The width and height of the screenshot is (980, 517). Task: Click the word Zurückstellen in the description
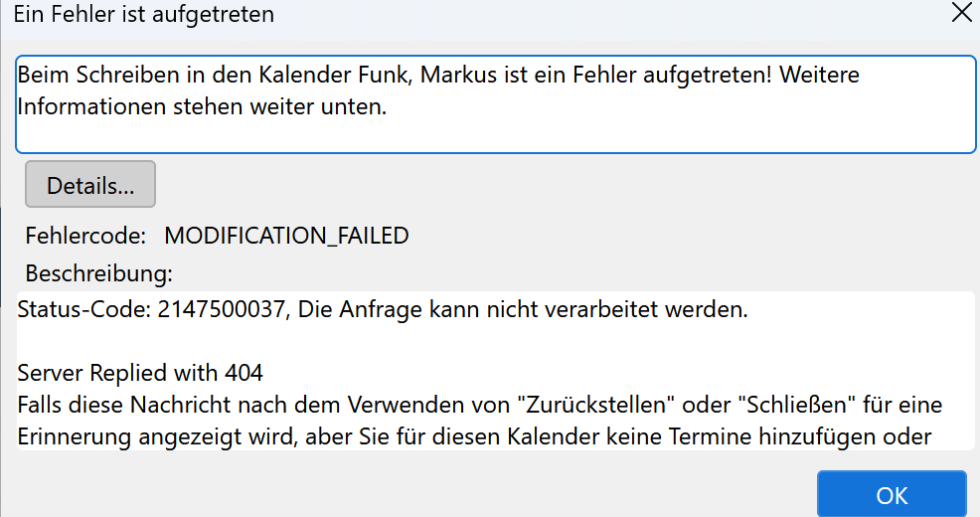596,405
